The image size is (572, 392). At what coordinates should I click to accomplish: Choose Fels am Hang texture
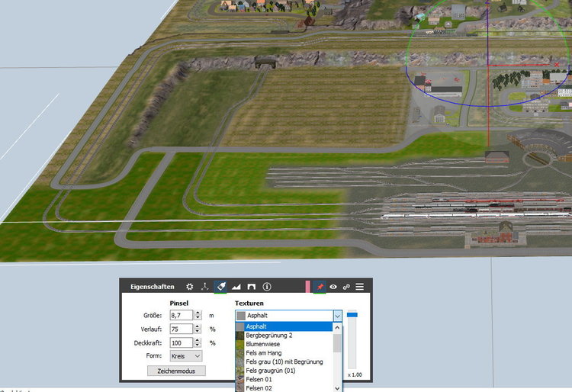click(x=284, y=352)
